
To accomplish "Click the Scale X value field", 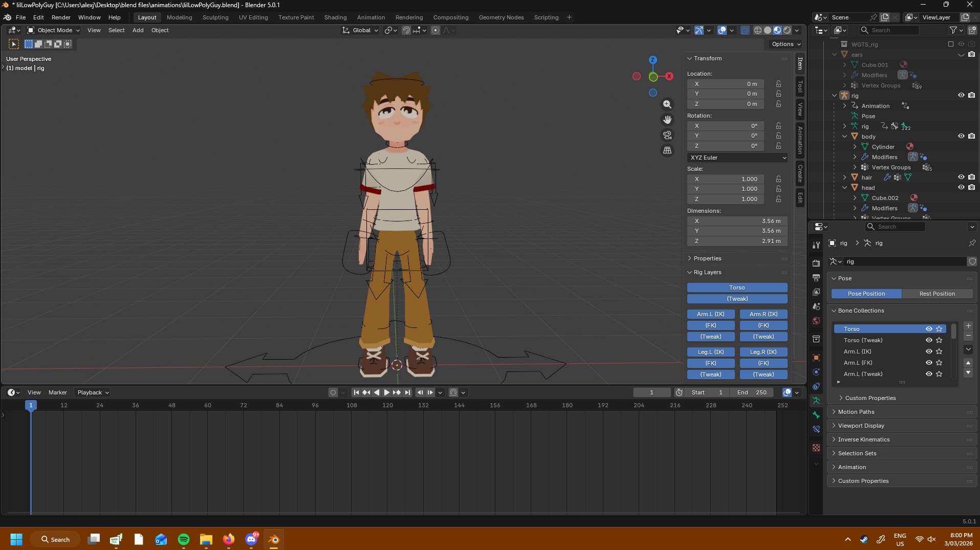I will point(725,179).
